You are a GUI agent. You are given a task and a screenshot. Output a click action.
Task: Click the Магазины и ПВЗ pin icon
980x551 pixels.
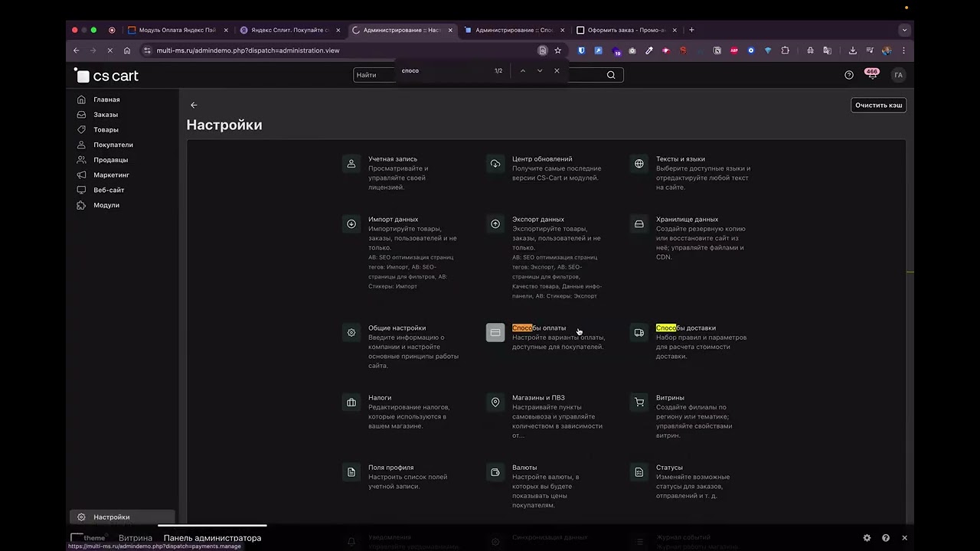[495, 403]
